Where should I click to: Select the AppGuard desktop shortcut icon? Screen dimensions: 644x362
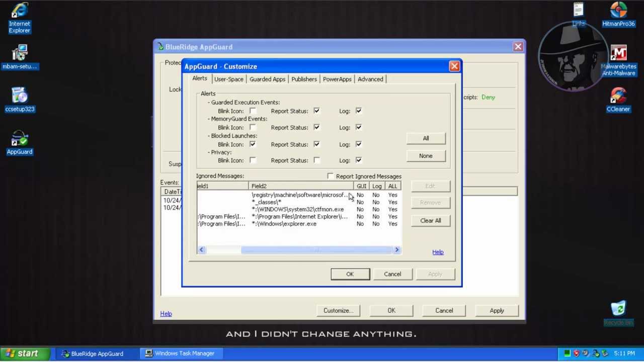click(x=20, y=143)
